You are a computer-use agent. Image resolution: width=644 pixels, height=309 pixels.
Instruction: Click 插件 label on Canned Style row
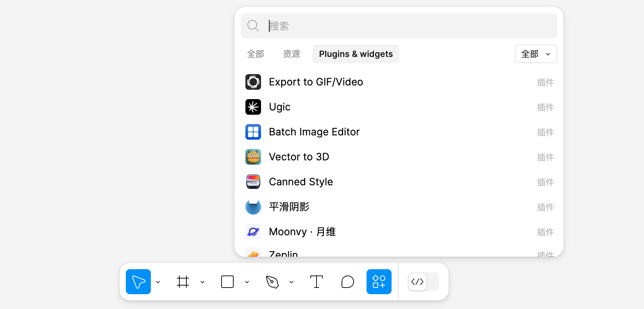[x=546, y=182]
